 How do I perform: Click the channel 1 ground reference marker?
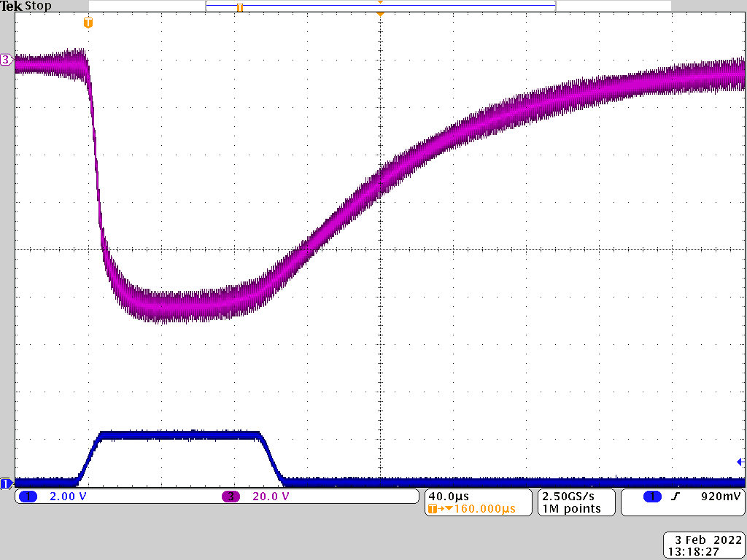coord(6,484)
